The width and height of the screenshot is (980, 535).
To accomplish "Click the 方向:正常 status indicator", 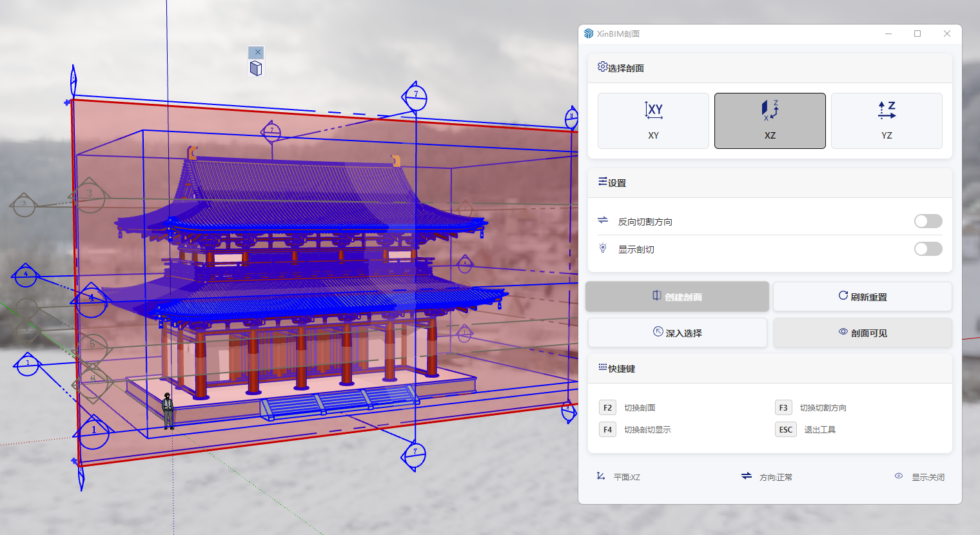I will (767, 477).
